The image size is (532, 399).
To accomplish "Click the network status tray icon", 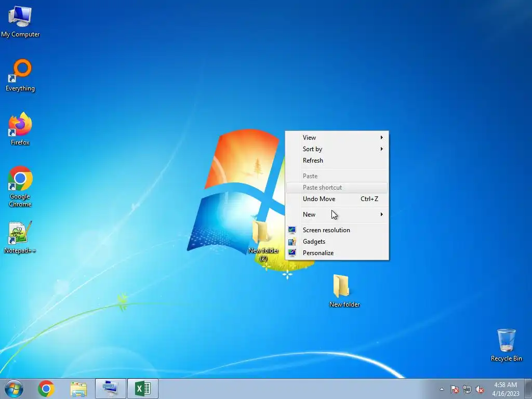I will click(467, 389).
